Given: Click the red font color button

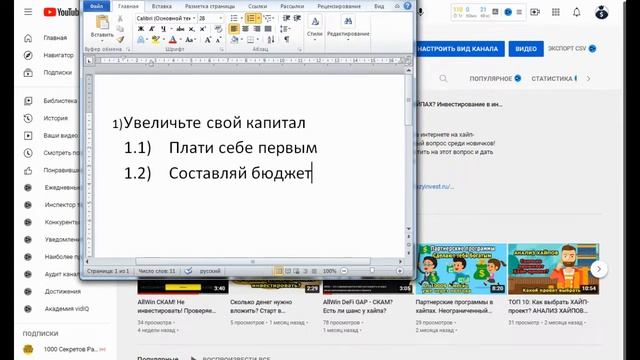Looking at the screenshot, I should coord(173,40).
